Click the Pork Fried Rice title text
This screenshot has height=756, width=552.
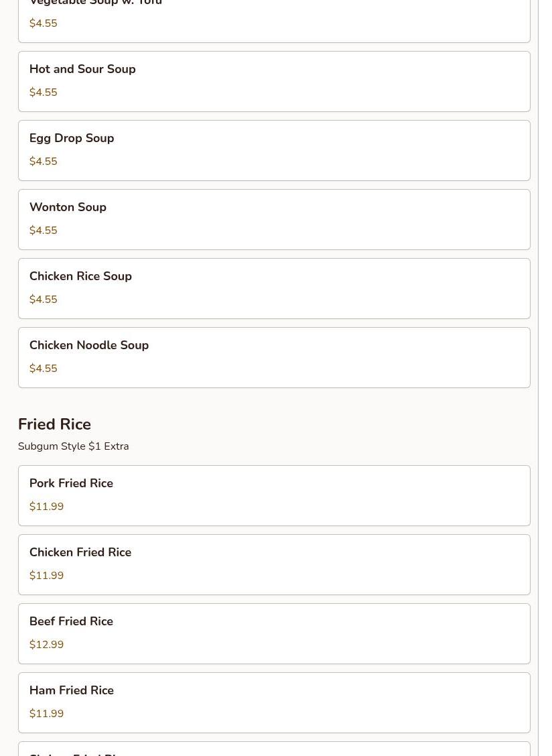click(x=72, y=483)
